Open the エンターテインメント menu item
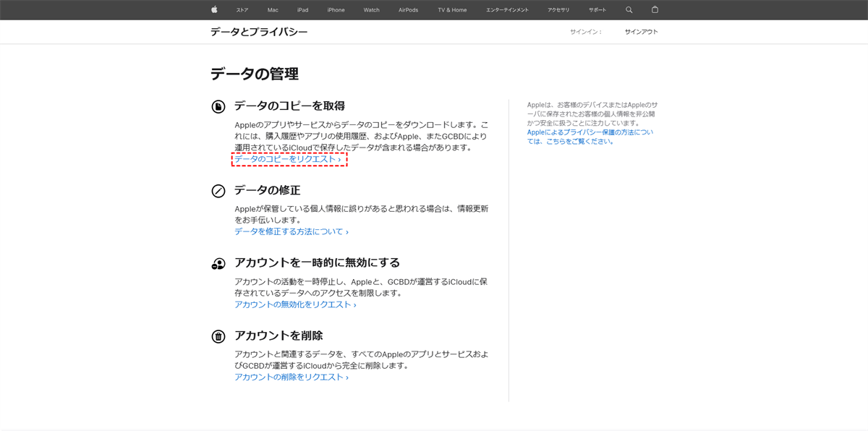The width and height of the screenshot is (868, 431). click(507, 10)
